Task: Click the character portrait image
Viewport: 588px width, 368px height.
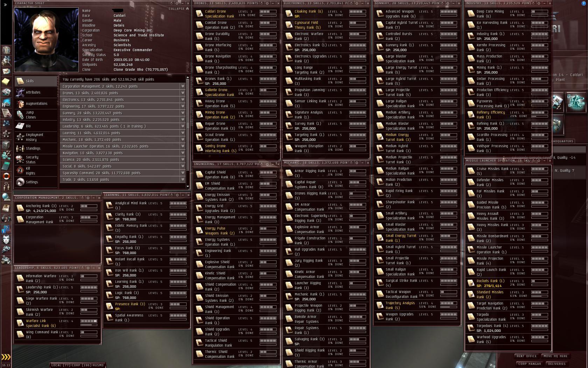Action: (x=46, y=40)
